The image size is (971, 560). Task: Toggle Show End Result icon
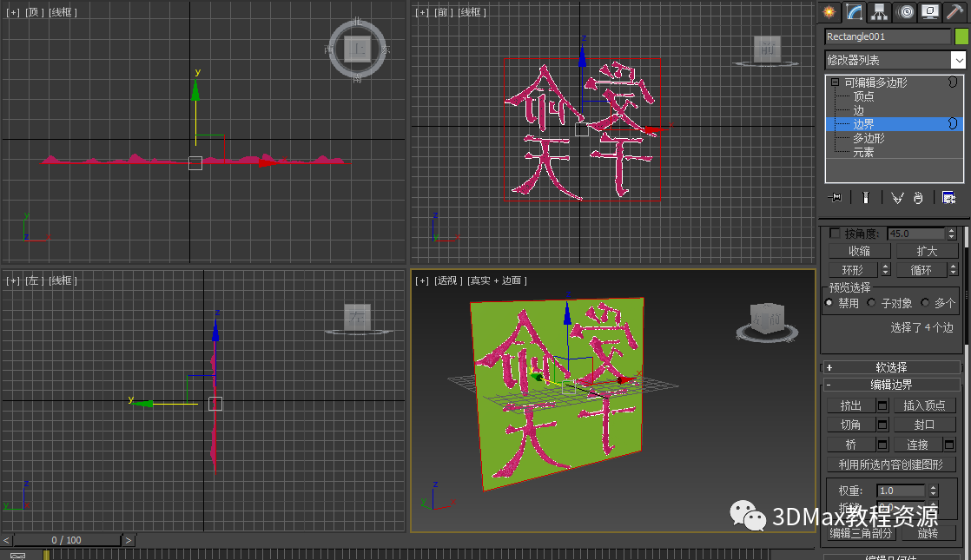coord(866,197)
